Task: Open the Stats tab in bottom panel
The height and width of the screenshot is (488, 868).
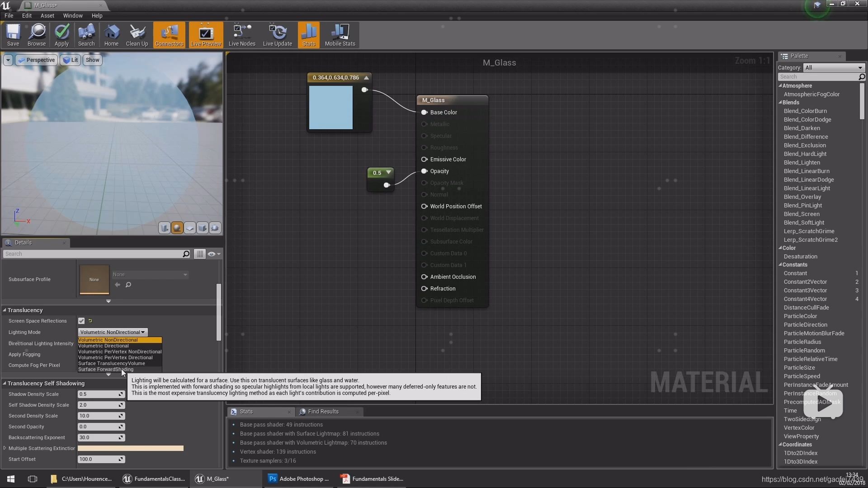Action: tap(246, 412)
